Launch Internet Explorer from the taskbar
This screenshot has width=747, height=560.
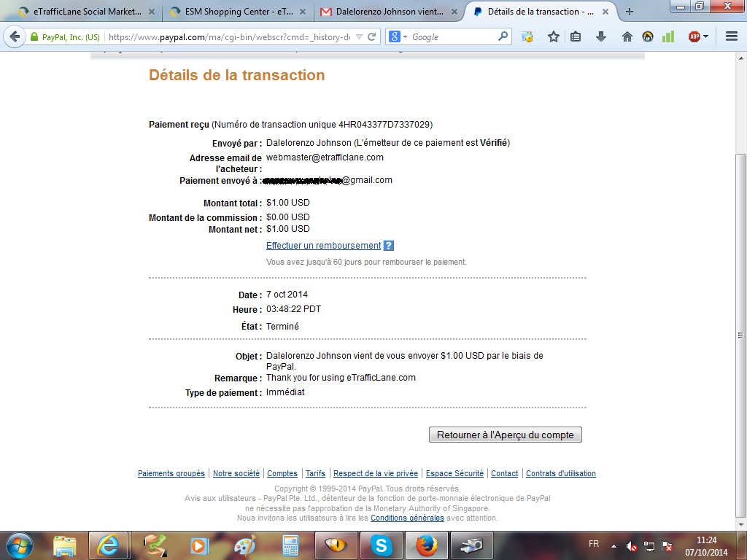[x=108, y=545]
